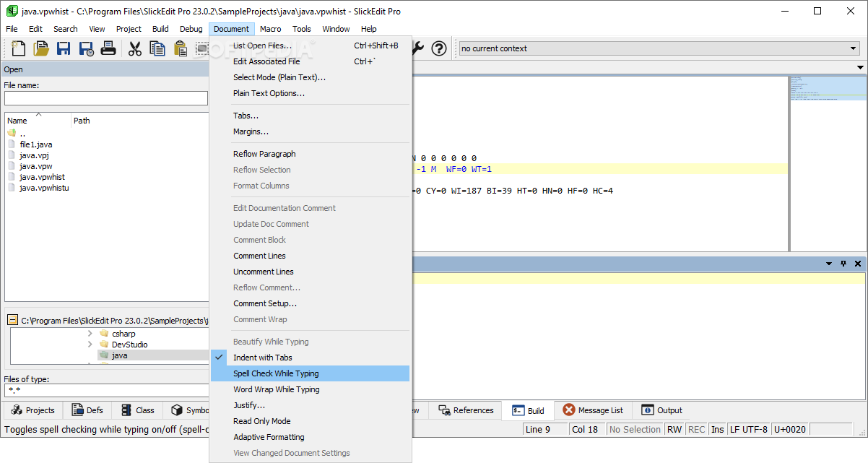Select file1.java in file list

click(36, 144)
